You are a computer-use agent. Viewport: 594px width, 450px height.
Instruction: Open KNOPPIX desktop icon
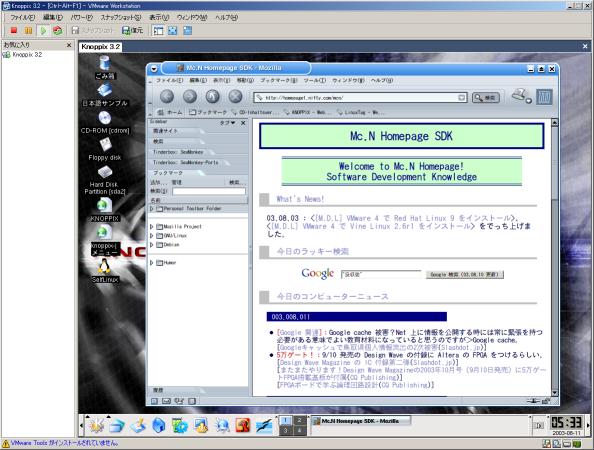pos(105,210)
